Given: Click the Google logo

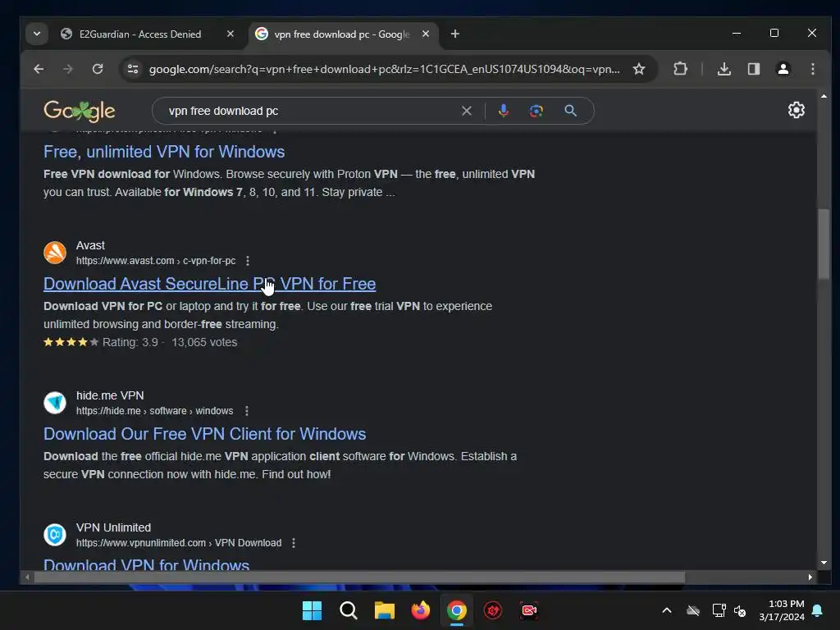Looking at the screenshot, I should pos(80,111).
